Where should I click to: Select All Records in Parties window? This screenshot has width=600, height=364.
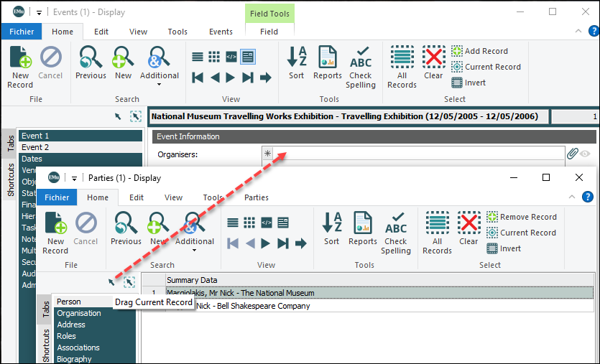tap(437, 232)
